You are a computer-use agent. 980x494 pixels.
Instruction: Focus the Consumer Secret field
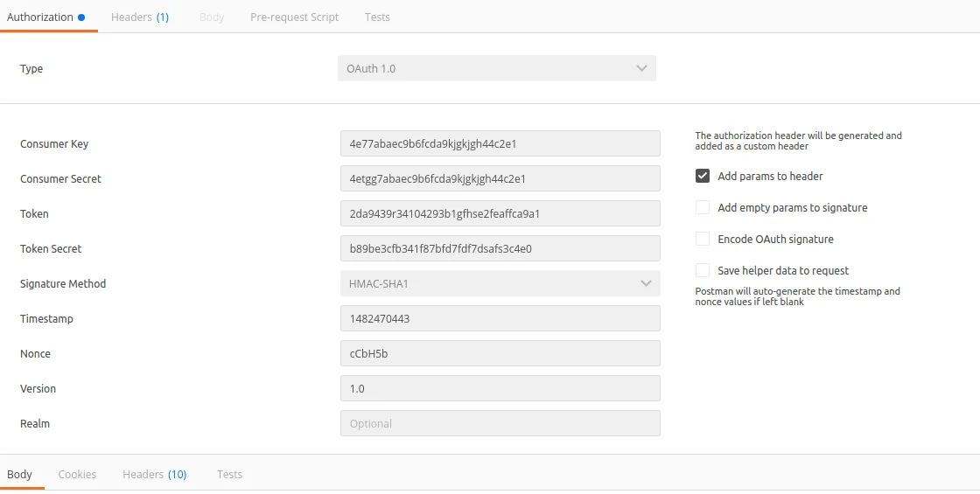click(x=500, y=178)
